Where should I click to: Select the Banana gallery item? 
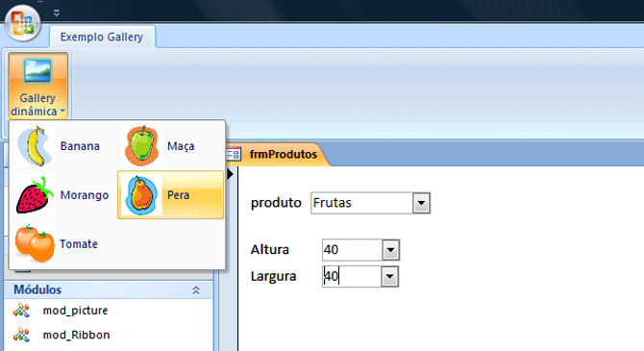[x=63, y=146]
